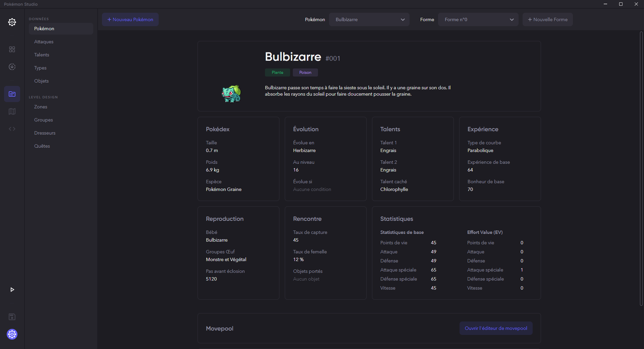Open the map icon in sidebar
The width and height of the screenshot is (644, 349).
[12, 111]
